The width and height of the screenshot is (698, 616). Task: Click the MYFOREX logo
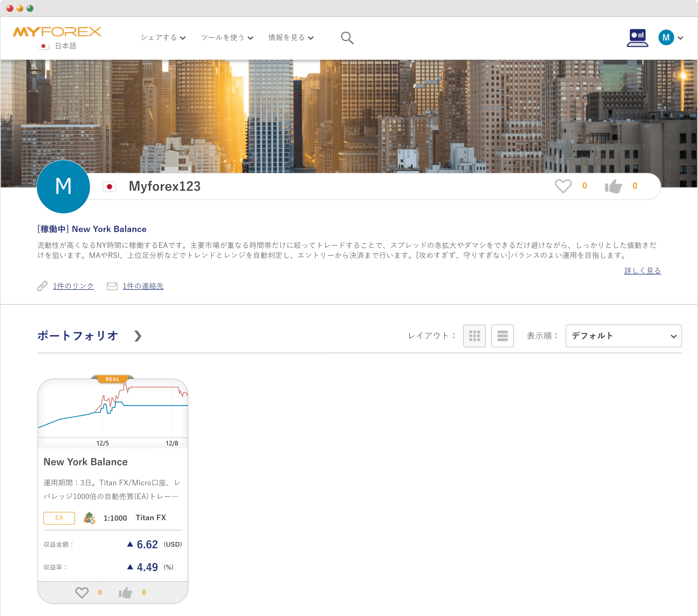click(x=57, y=32)
